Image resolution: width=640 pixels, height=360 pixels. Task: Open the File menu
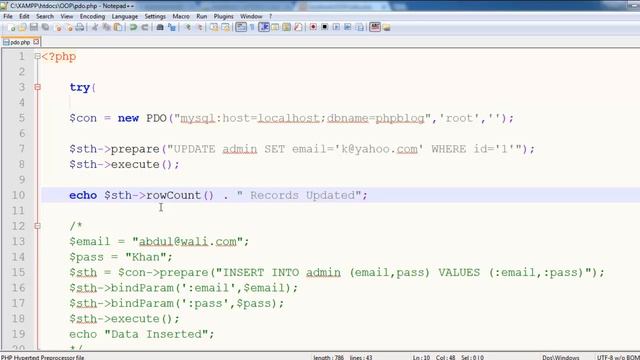point(8,16)
